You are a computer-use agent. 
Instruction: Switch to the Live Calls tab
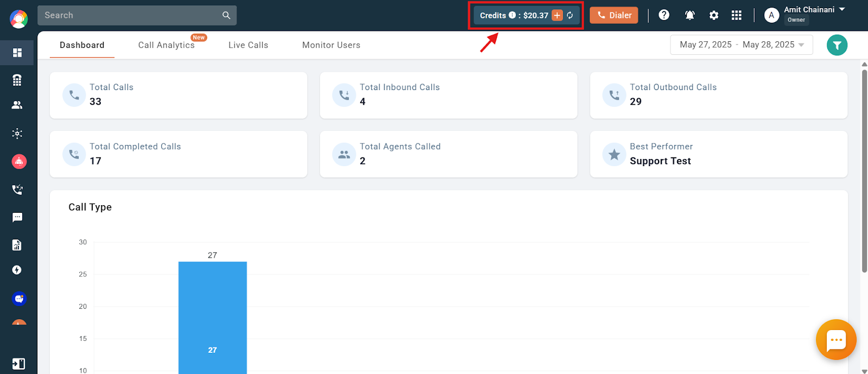click(248, 45)
